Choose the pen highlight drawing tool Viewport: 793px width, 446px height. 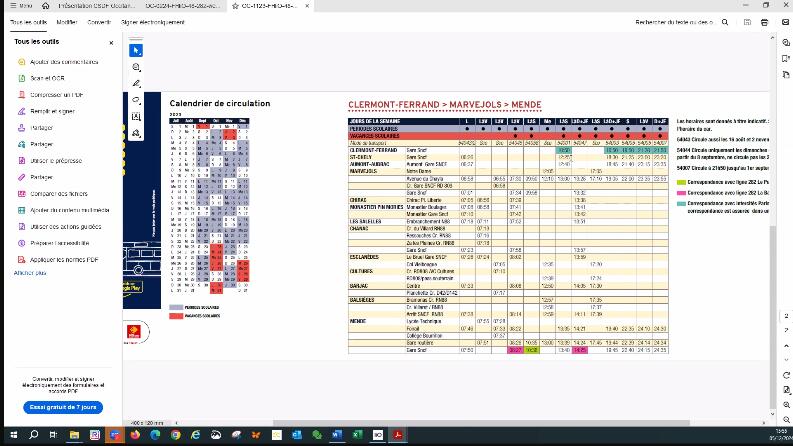coord(136,83)
